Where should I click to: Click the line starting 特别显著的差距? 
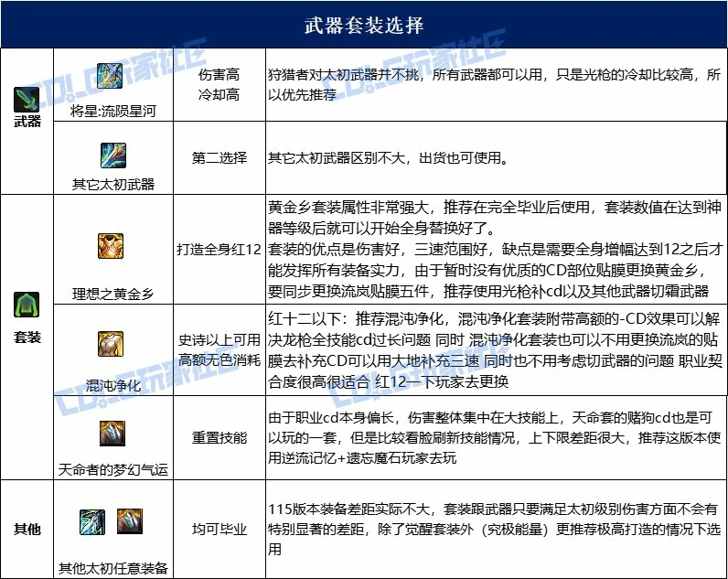(494, 530)
